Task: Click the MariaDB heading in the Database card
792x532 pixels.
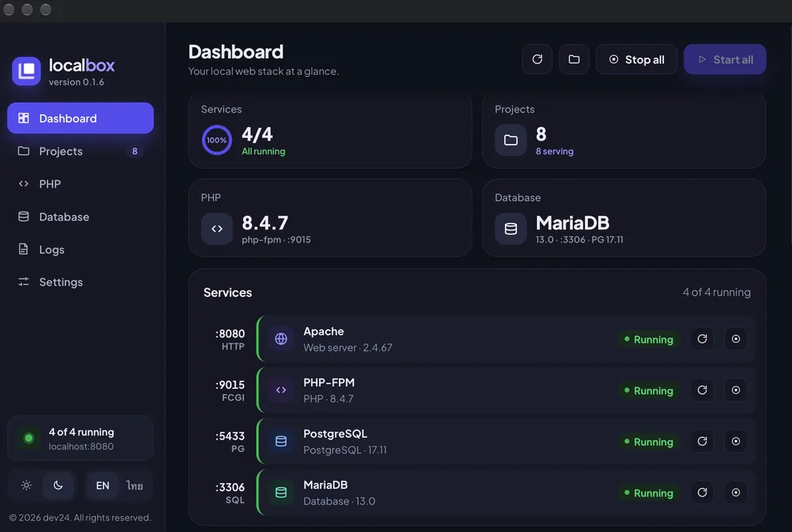Action: 572,222
